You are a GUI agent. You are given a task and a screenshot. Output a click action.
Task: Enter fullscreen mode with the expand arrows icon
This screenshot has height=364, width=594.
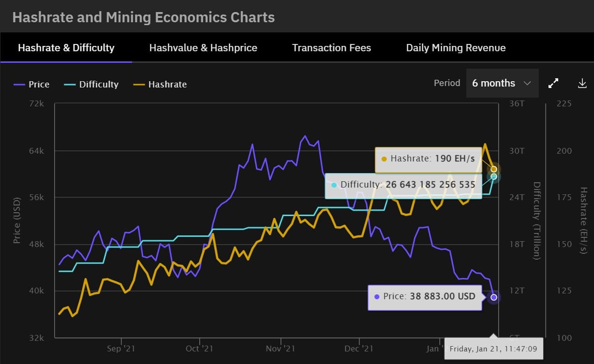553,83
